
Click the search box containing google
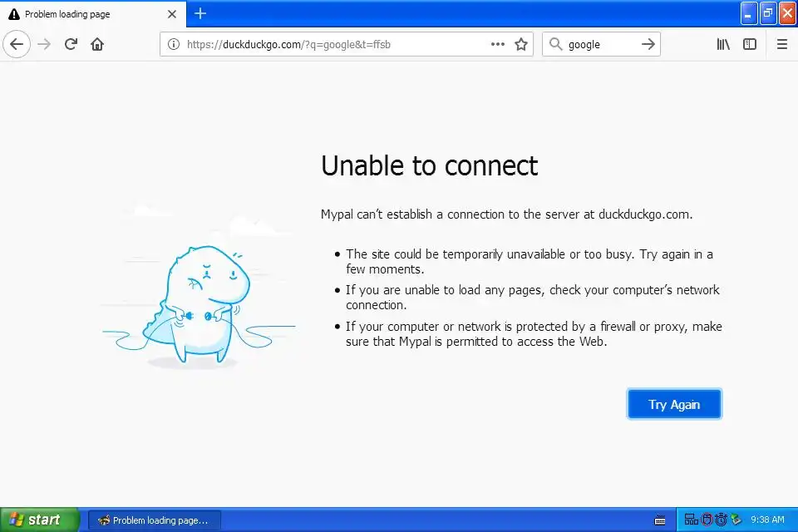pyautogui.click(x=601, y=44)
